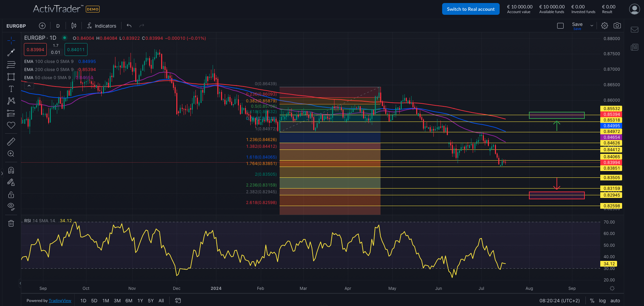Screen dimensions: 644x306
Task: Click the Switch to Real account button
Action: pos(470,9)
